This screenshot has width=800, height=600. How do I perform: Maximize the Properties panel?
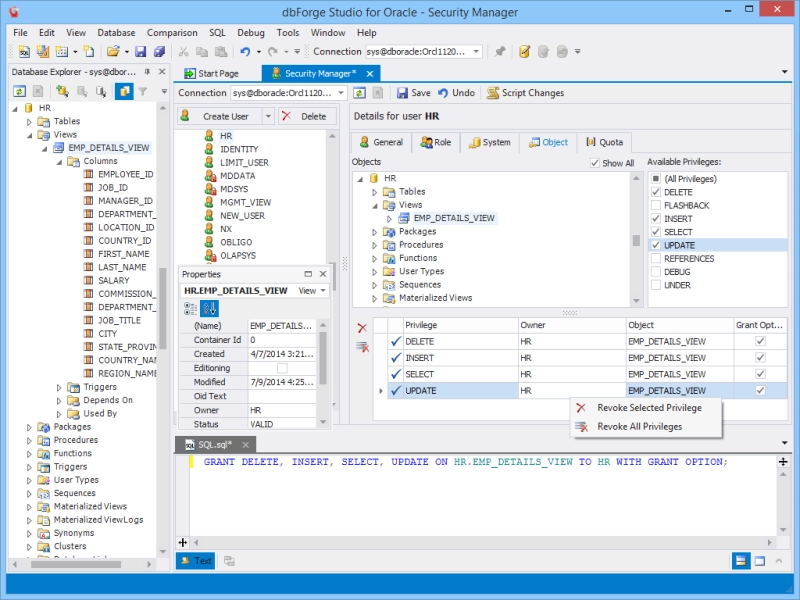pos(308,274)
